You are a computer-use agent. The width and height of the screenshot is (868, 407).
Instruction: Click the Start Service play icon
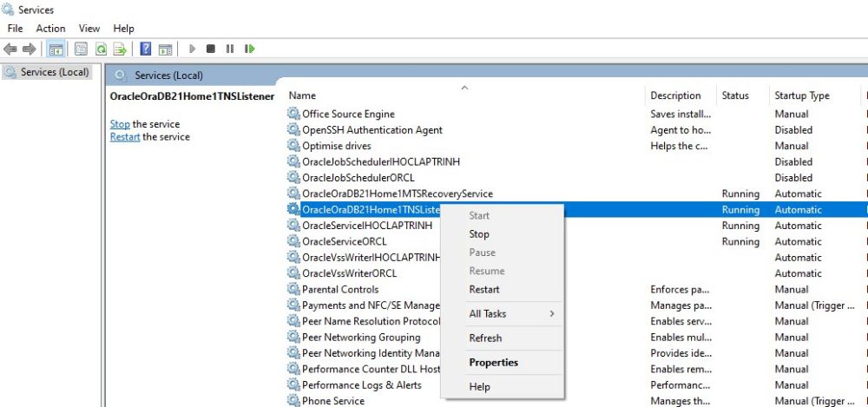point(192,49)
